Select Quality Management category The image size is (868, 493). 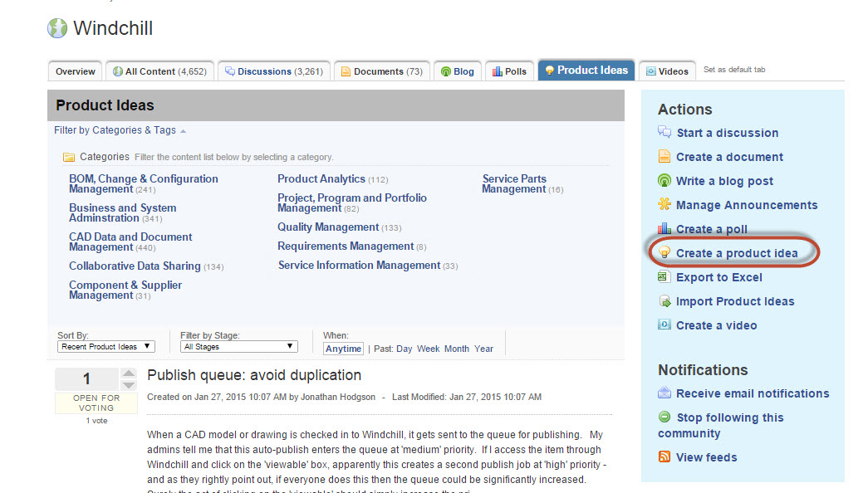pos(328,227)
